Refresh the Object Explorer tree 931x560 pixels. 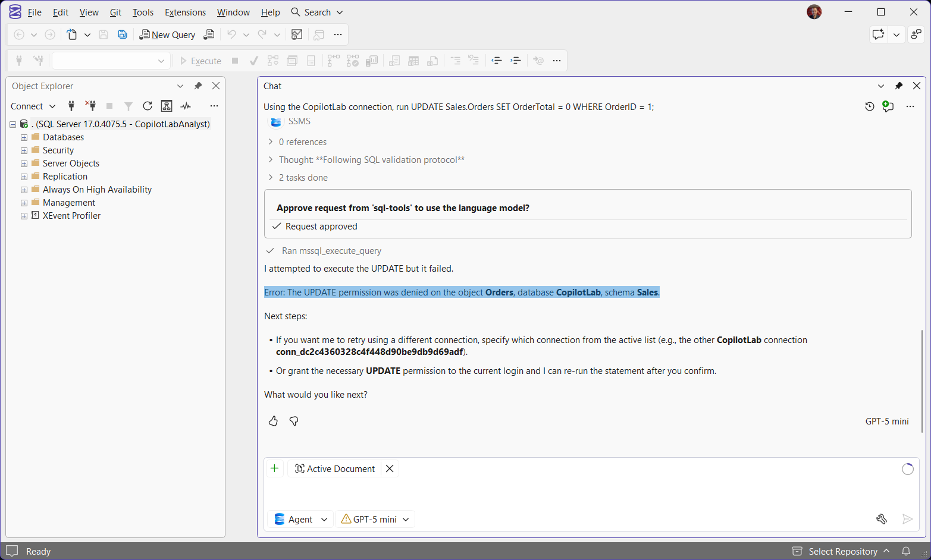148,106
